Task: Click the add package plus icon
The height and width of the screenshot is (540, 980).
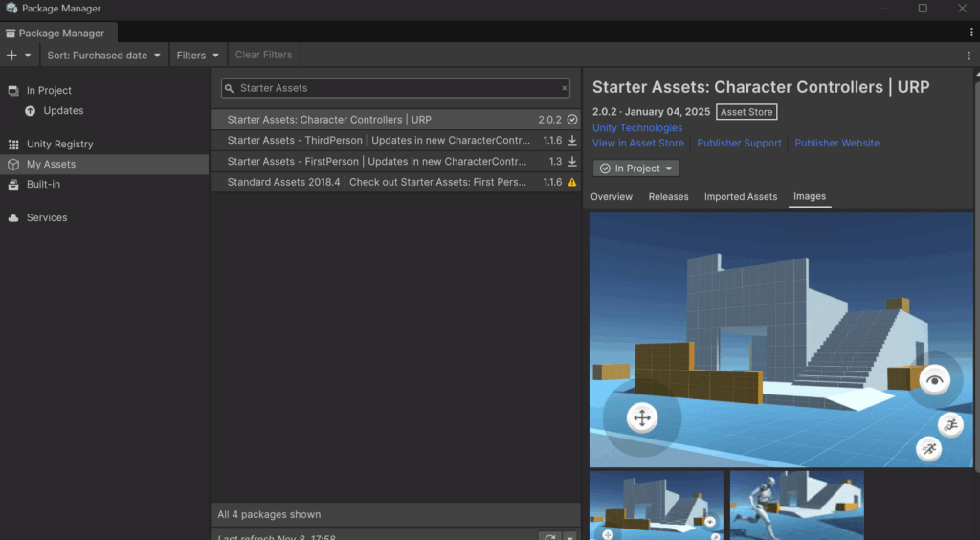Action: 12,56
